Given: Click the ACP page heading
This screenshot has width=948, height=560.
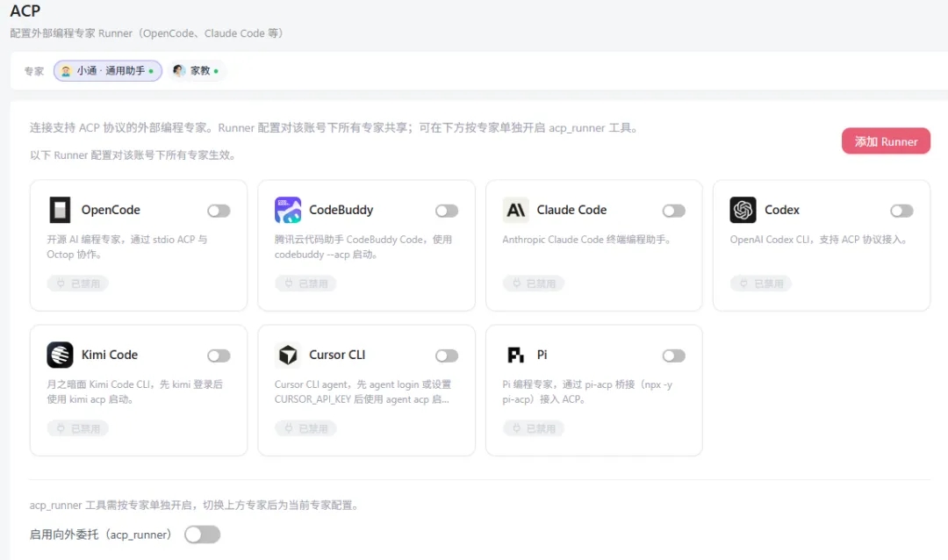Looking at the screenshot, I should point(25,11).
